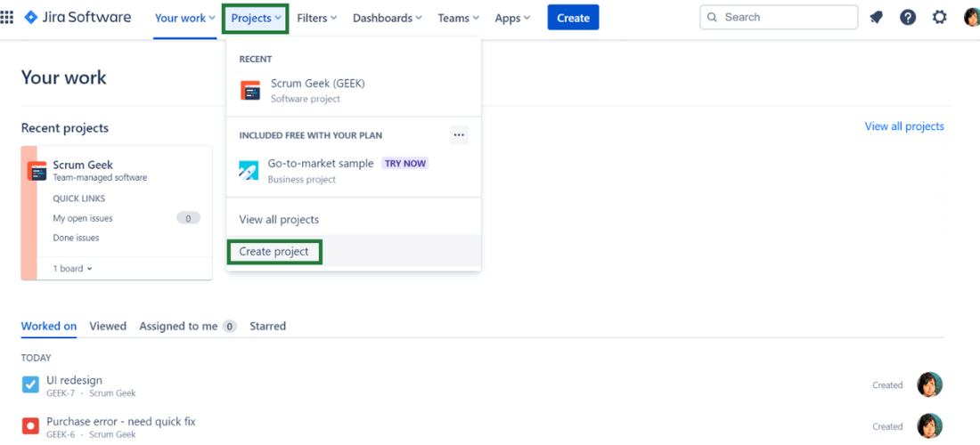Expand the 1 board dropdown
Image resolution: width=980 pixels, height=445 pixels.
pos(72,268)
